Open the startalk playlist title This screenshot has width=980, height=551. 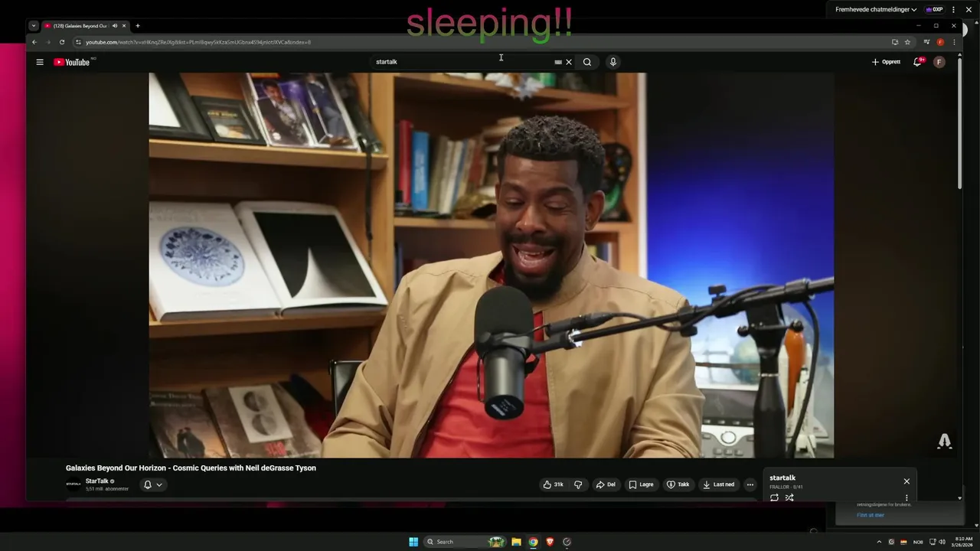(x=782, y=478)
